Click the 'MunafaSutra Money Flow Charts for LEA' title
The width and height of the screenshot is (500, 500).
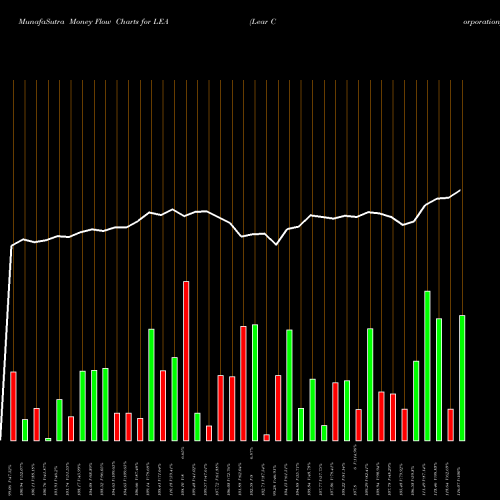pos(94,22)
